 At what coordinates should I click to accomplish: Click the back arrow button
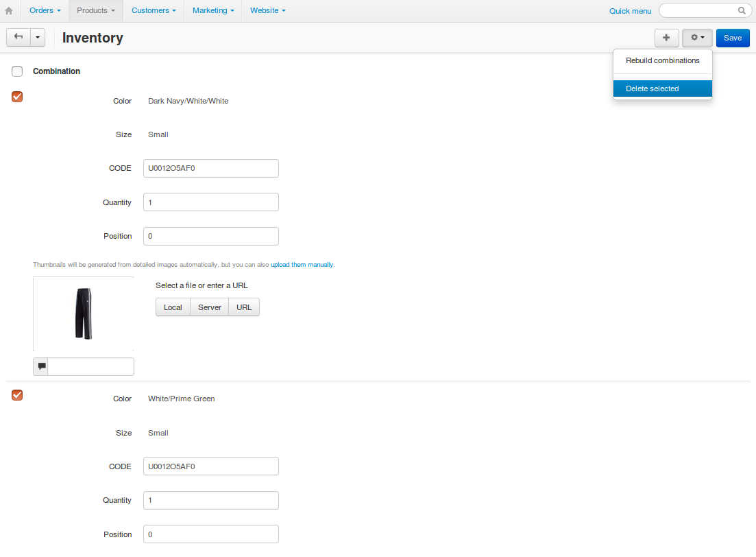point(19,37)
